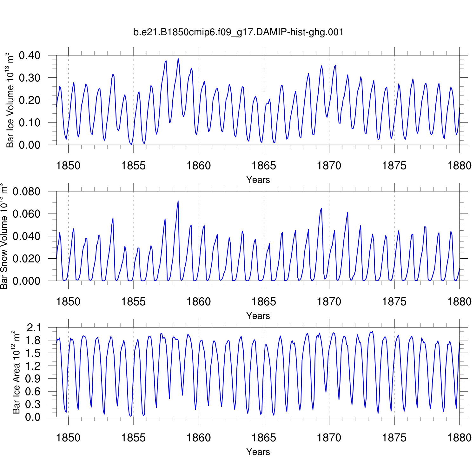Image resolution: width=476 pixels, height=476 pixels.
Task: Click the highest peak of the Ice Volume curve
Action: (x=178, y=59)
